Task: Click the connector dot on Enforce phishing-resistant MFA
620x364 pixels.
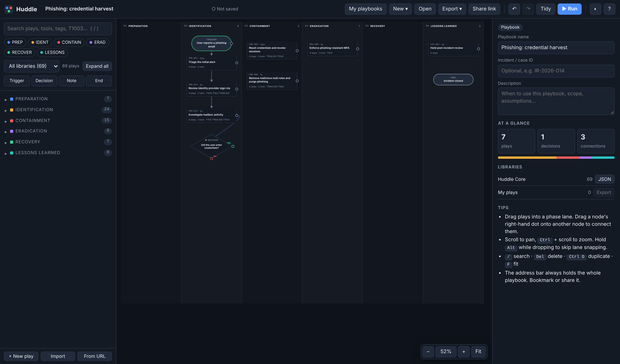Action: [x=358, y=49]
